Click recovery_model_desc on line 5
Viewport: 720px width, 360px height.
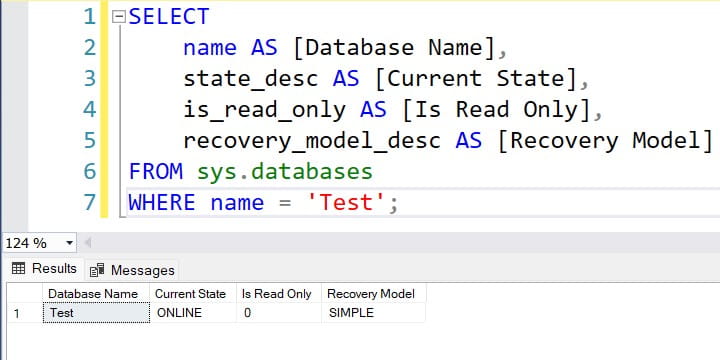pos(312,141)
